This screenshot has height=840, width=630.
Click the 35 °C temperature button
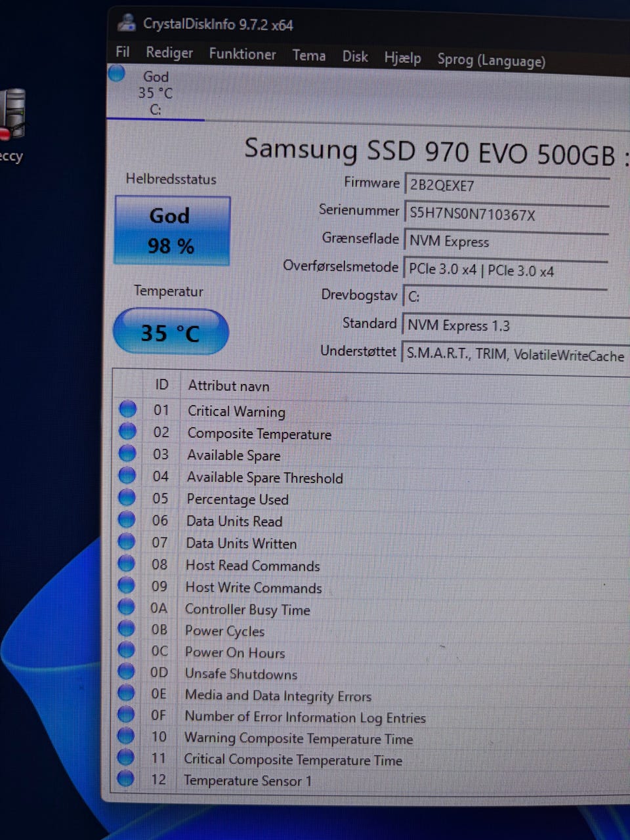pos(171,332)
